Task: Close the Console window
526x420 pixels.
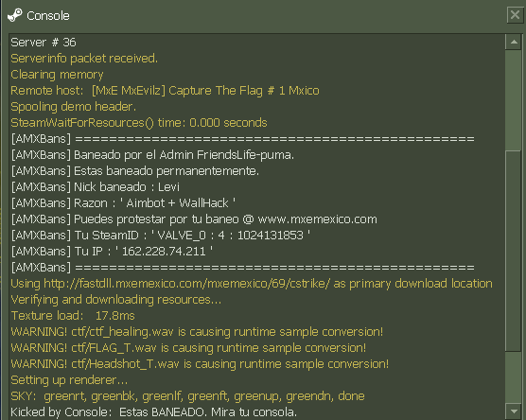Action: tap(515, 15)
